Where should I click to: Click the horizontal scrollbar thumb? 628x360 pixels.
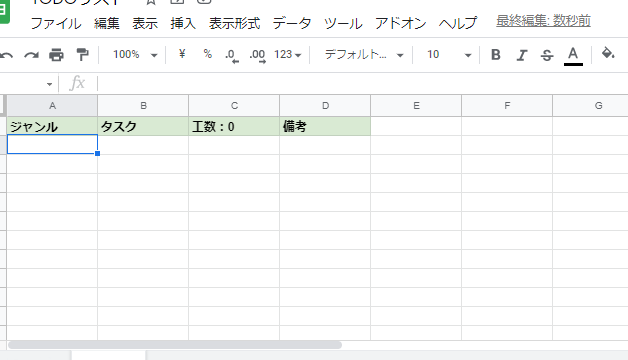point(175,345)
